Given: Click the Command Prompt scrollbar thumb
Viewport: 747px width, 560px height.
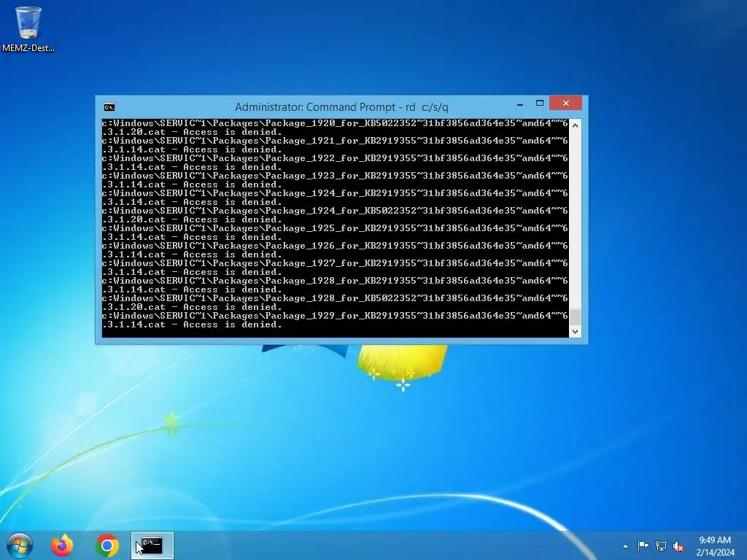Looking at the screenshot, I should pyautogui.click(x=575, y=316).
